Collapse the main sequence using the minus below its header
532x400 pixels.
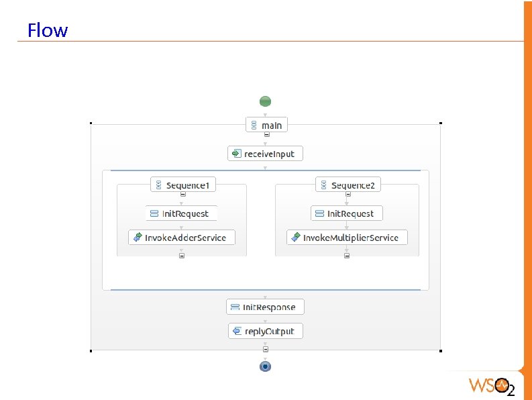pos(266,135)
